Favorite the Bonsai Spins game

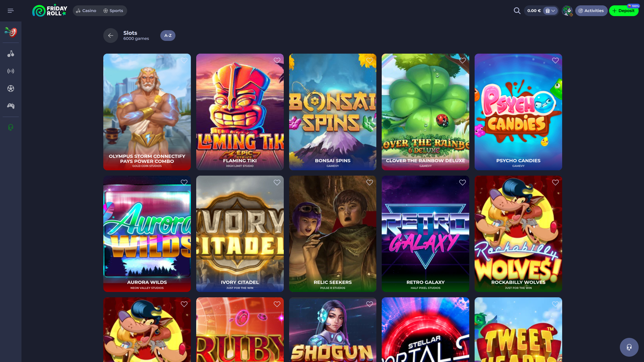coord(370,61)
